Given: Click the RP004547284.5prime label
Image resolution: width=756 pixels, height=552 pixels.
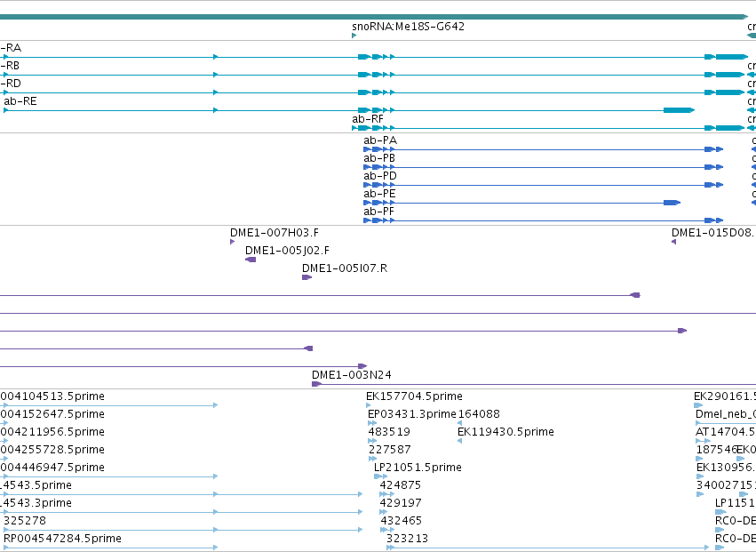Looking at the screenshot, I should pyautogui.click(x=63, y=539).
